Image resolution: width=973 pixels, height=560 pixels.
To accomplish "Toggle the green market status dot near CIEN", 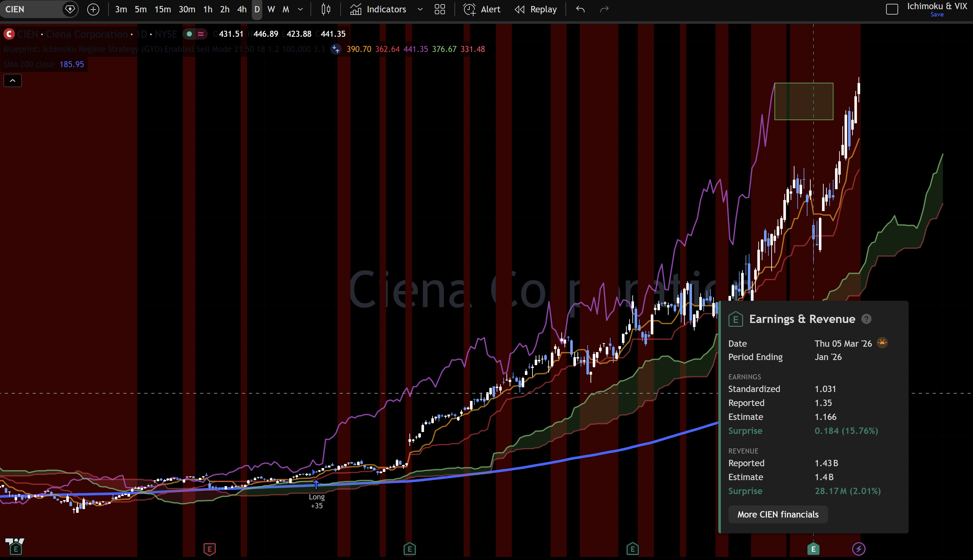I will [189, 34].
